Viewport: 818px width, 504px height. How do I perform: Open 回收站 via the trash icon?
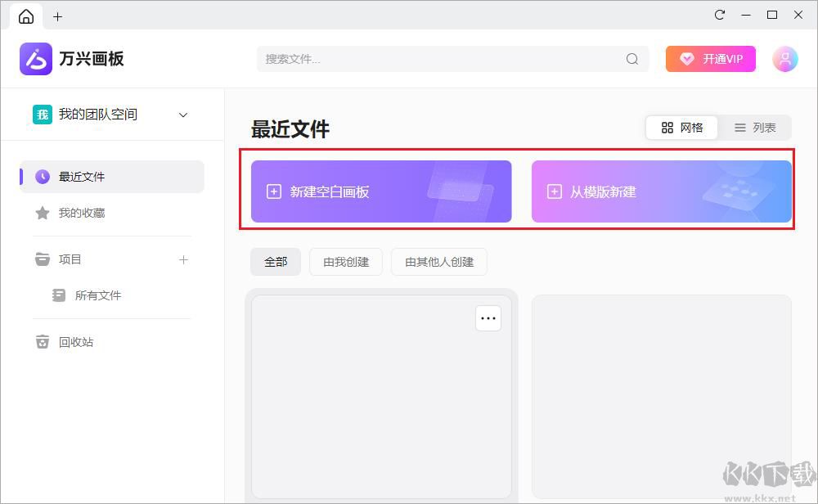pyautogui.click(x=42, y=342)
